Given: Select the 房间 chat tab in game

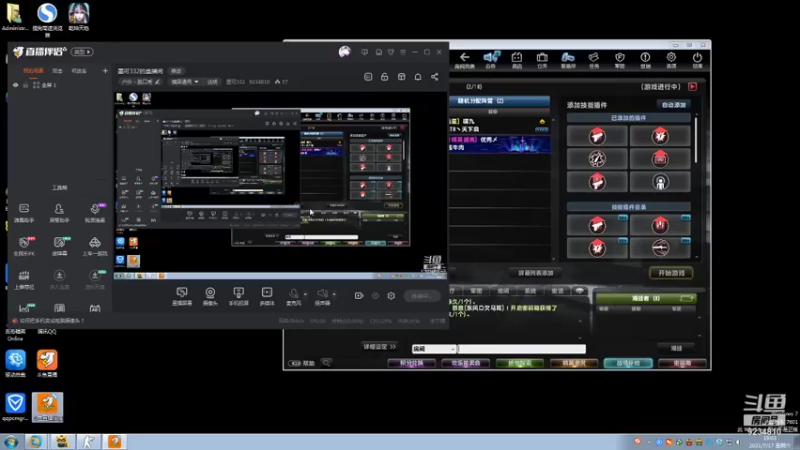Looking at the screenshot, I should click(503, 291).
